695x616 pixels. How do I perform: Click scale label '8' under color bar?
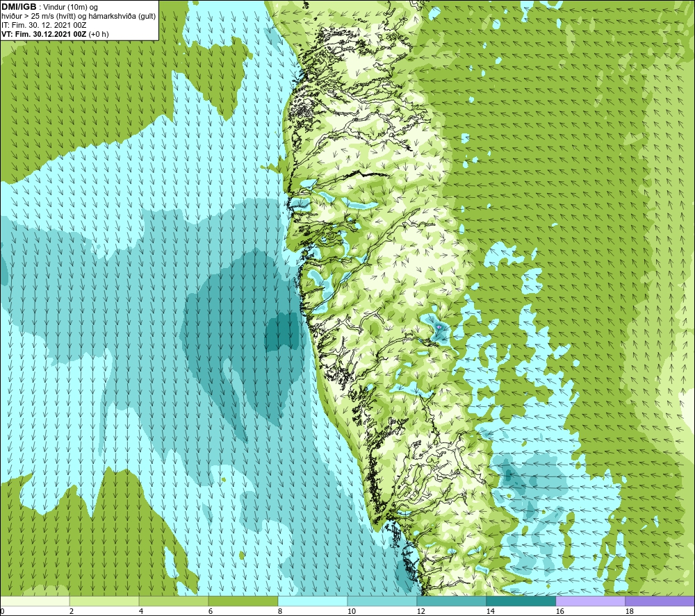pos(279,611)
